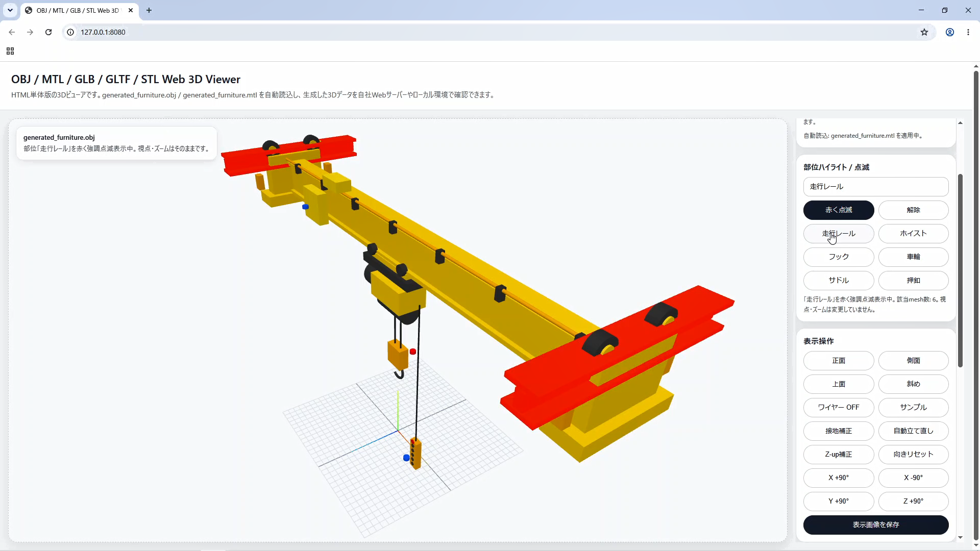Screen dimensions: 980x551
Task: Toggle the ワイヤー OFF wireframe button
Action: [839, 407]
